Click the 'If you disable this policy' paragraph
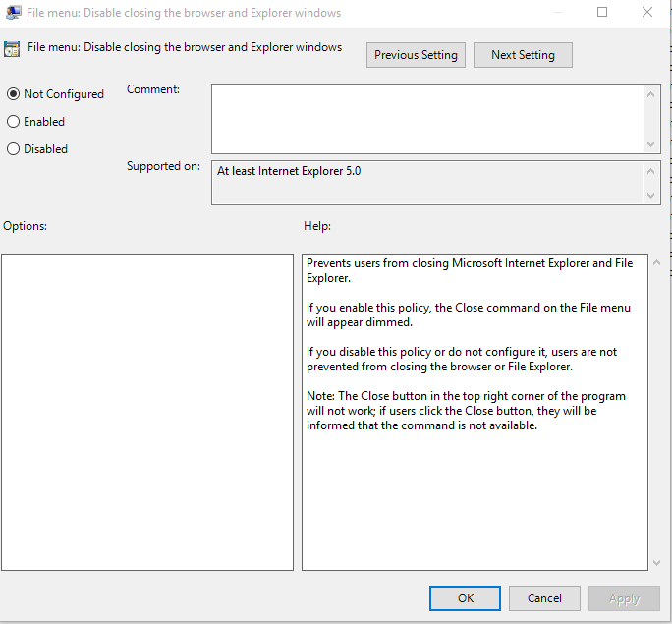The image size is (672, 624). pos(462,359)
